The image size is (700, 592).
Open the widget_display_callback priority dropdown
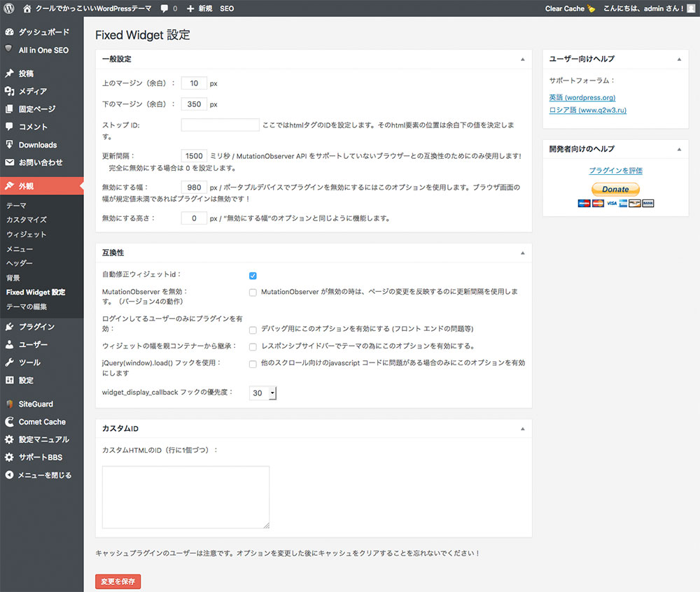coord(263,393)
